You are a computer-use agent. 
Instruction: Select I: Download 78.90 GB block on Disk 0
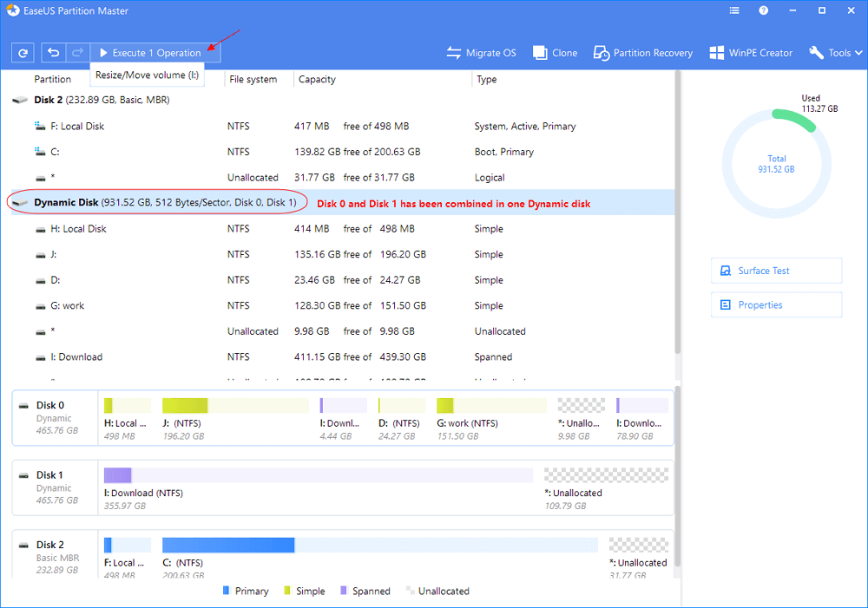(x=642, y=419)
